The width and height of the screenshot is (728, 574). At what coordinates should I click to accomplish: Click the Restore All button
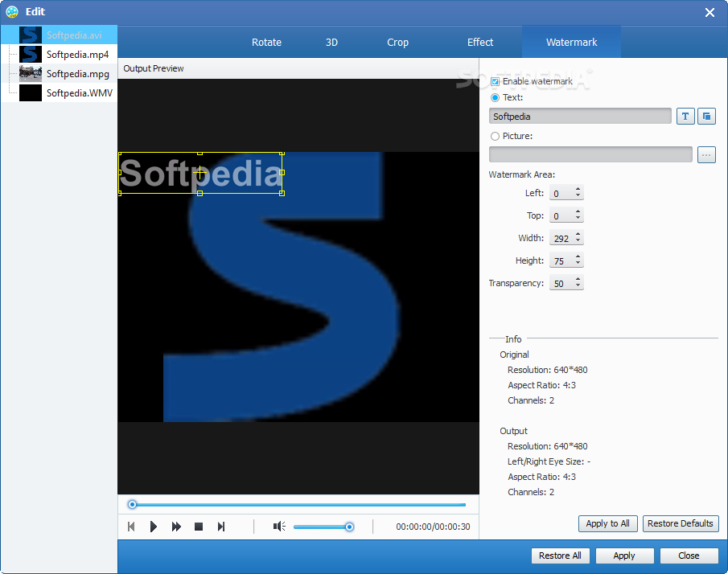560,556
